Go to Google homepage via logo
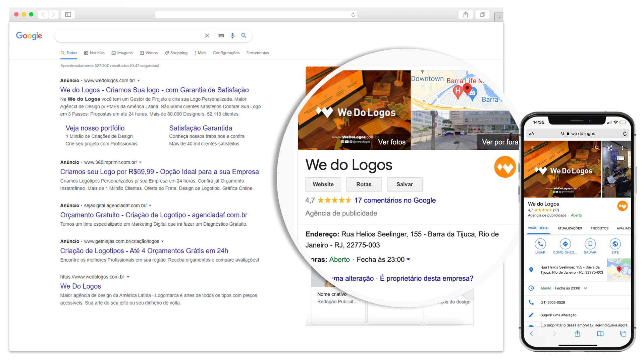The height and width of the screenshot is (362, 644). click(x=29, y=36)
